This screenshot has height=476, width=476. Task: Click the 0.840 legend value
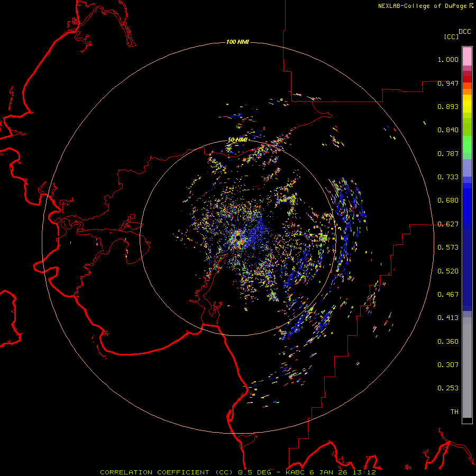(x=448, y=130)
